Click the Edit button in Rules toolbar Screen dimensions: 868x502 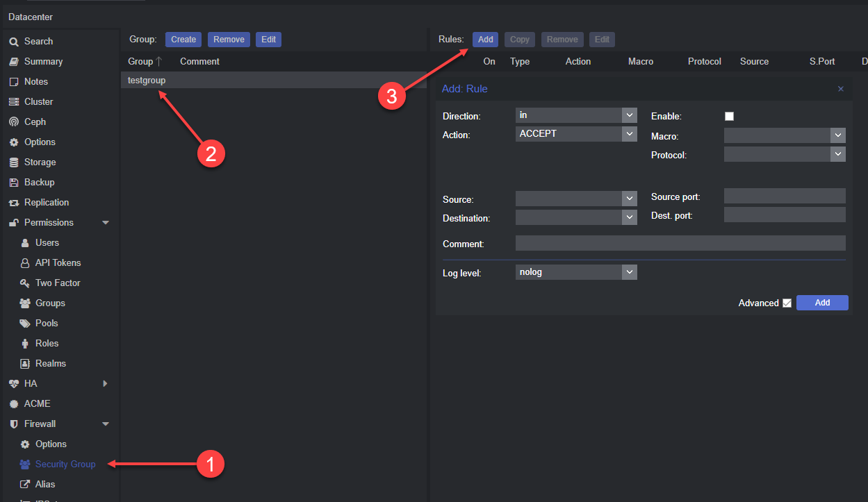(x=602, y=40)
